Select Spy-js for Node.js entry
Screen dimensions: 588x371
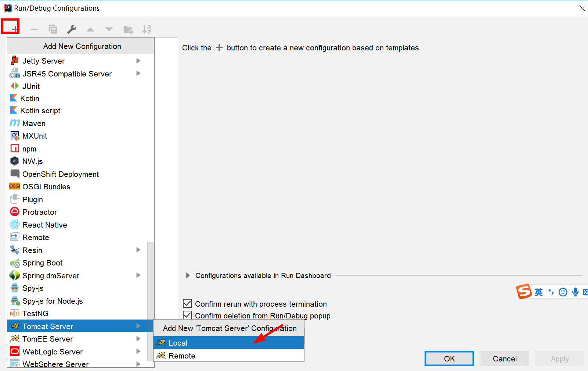pyautogui.click(x=77, y=301)
